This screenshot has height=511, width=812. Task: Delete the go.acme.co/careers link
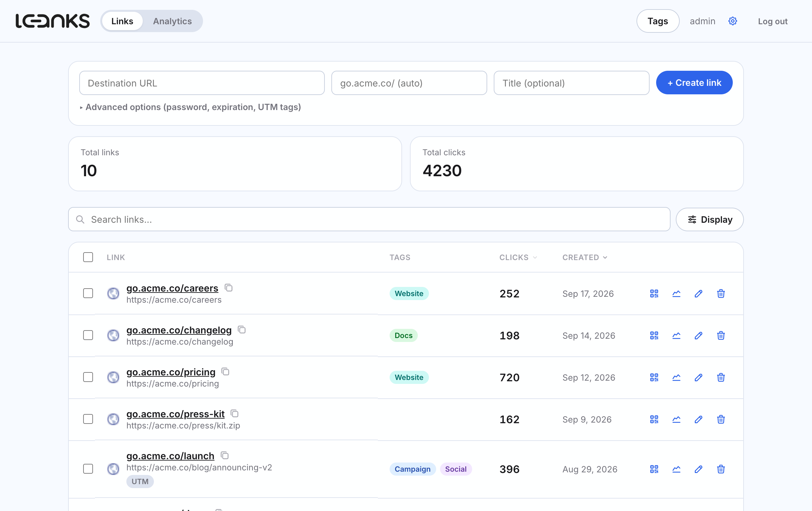[721, 293]
